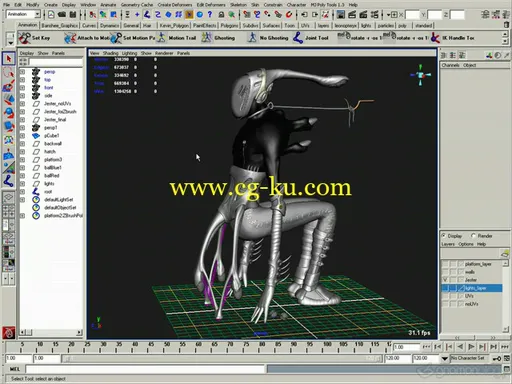Image resolution: width=512 pixels, height=384 pixels.
Task: Open the animation preferences icon
Action: point(507,358)
